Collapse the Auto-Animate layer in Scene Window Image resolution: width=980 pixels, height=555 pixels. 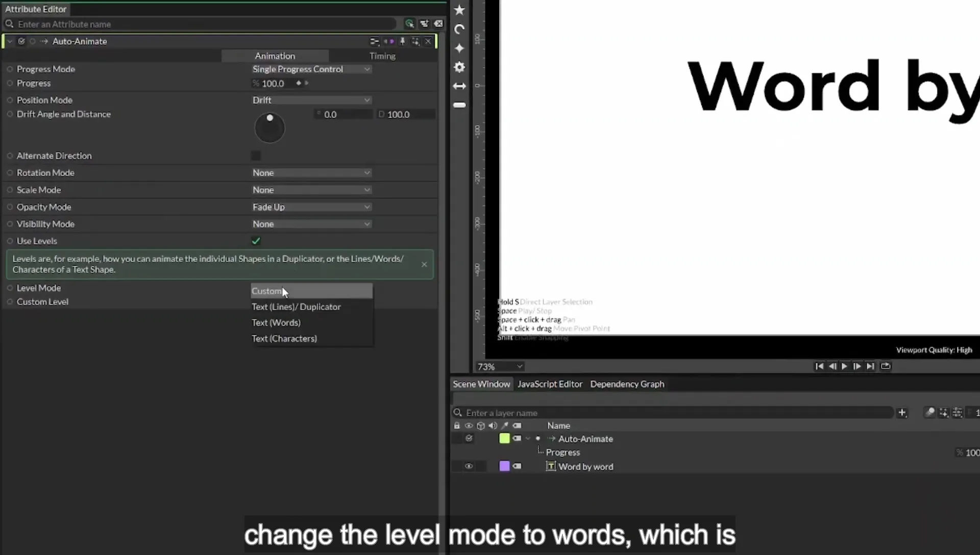pos(528,438)
